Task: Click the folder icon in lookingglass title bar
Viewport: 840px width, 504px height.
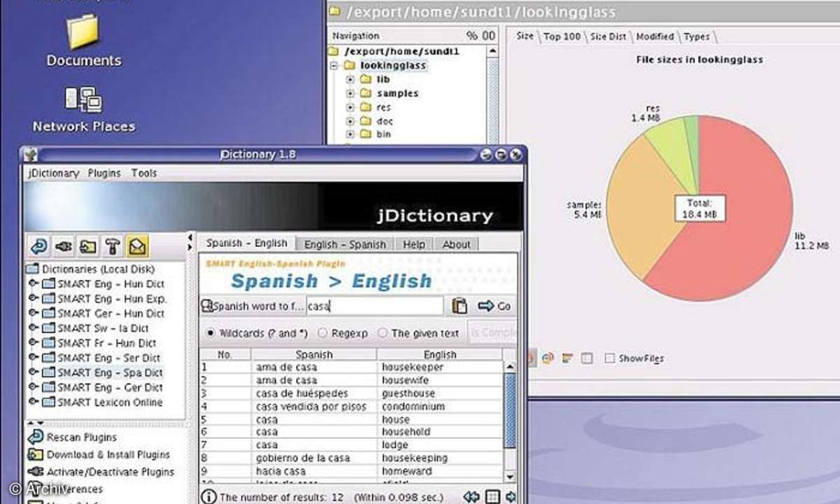Action: (334, 11)
